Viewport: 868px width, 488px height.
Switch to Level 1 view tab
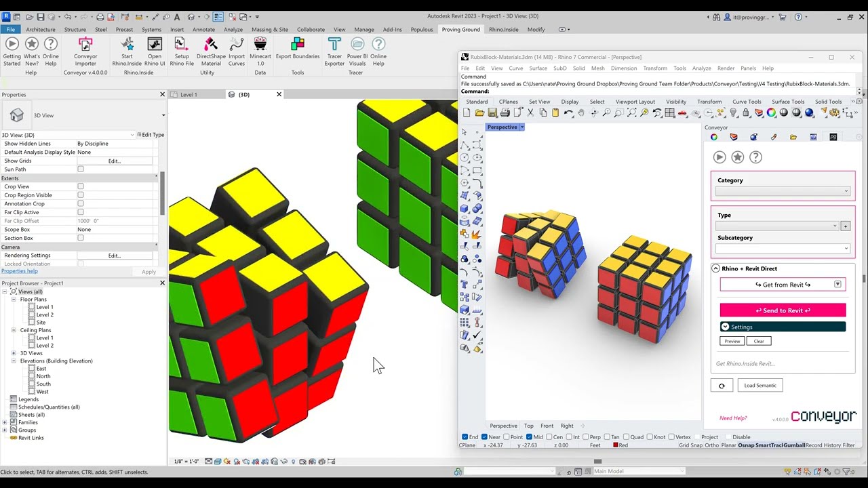(189, 95)
